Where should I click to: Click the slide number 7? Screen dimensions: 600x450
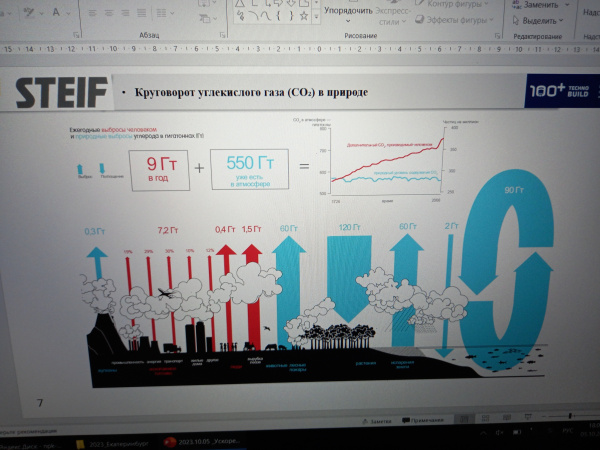tap(40, 403)
